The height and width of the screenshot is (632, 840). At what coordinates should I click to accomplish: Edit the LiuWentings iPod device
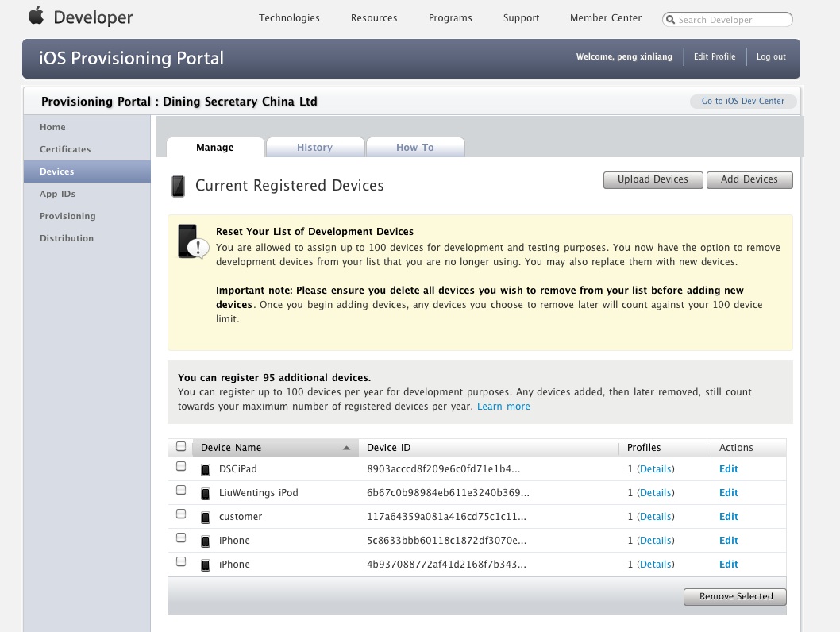coord(729,493)
